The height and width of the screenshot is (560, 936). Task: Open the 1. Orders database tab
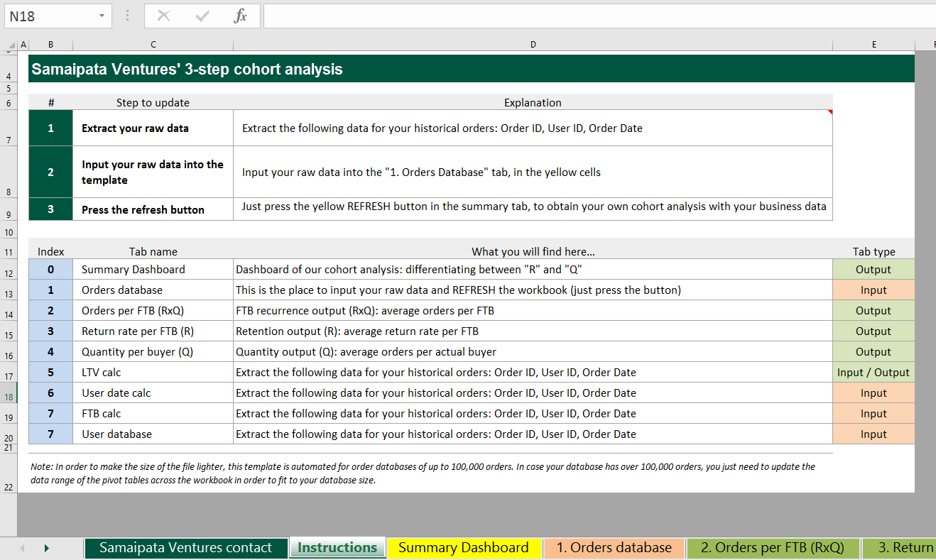tap(614, 548)
